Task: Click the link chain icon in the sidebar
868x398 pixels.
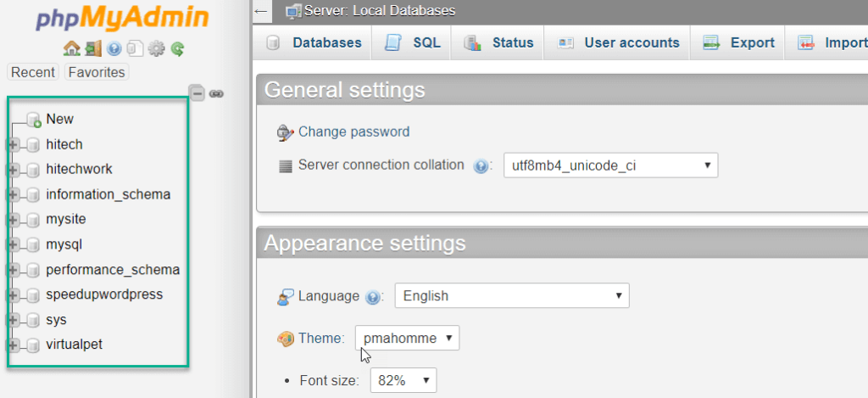Action: pyautogui.click(x=216, y=93)
